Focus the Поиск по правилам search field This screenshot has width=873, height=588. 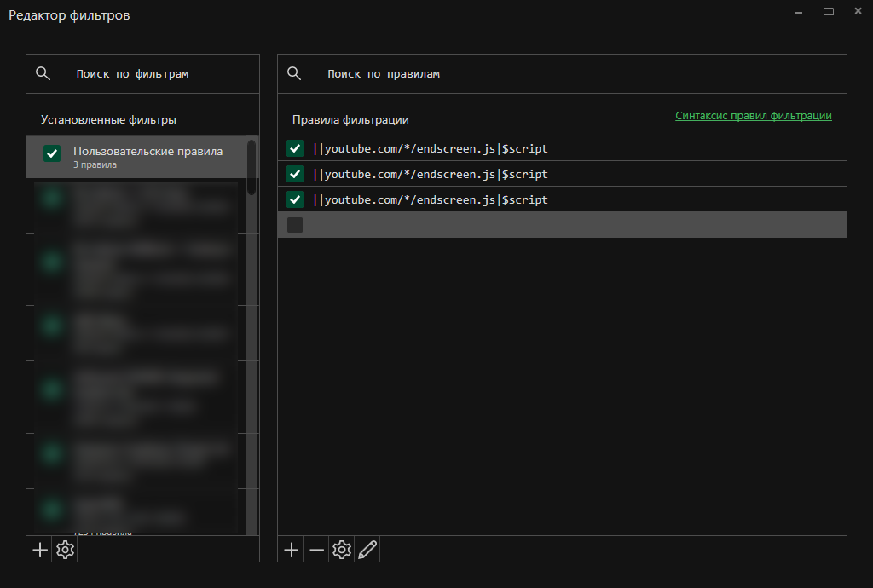tap(563, 73)
